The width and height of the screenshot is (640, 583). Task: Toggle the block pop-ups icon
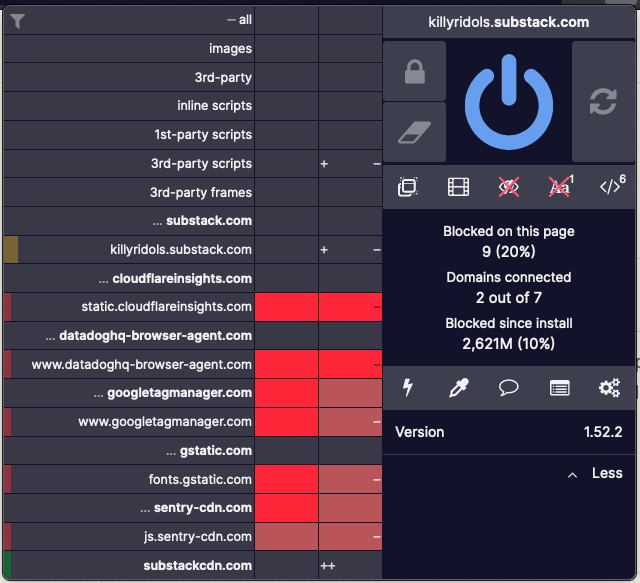pos(408,187)
